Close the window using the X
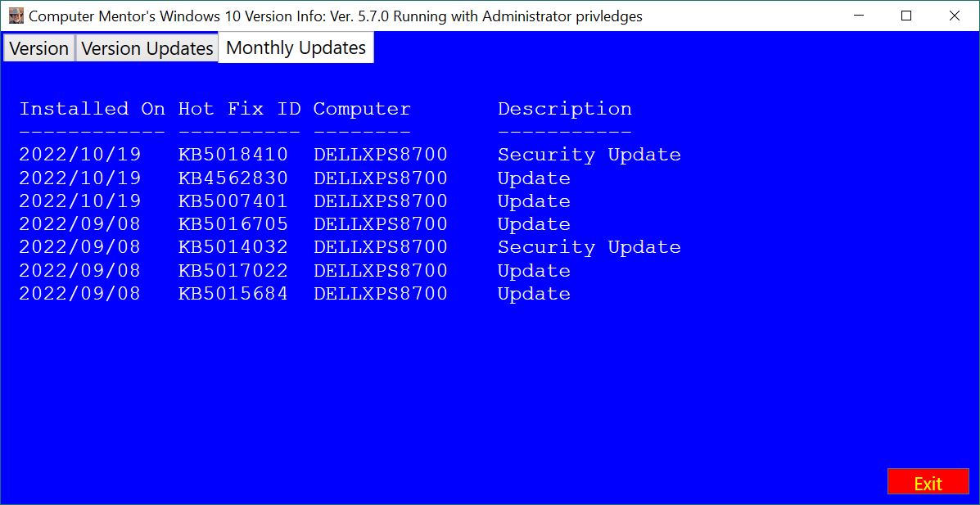Viewport: 980px width, 505px height. click(x=954, y=16)
